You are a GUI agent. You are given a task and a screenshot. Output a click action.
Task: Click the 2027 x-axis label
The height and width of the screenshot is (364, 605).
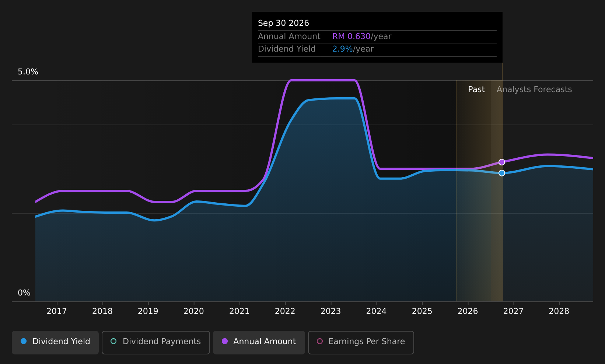(x=514, y=311)
